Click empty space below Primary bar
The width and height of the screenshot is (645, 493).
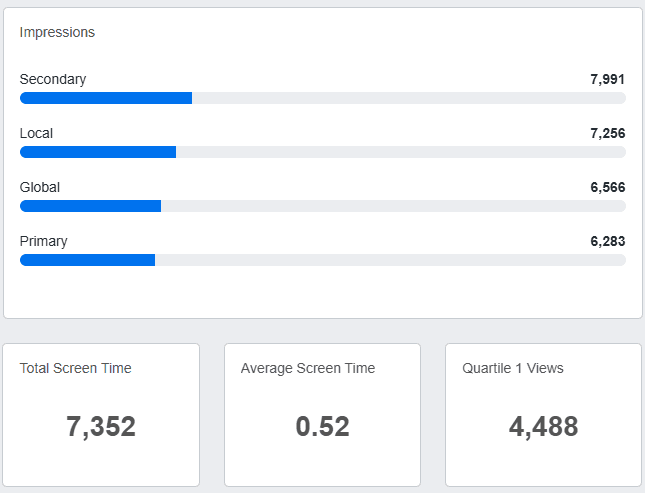323,292
